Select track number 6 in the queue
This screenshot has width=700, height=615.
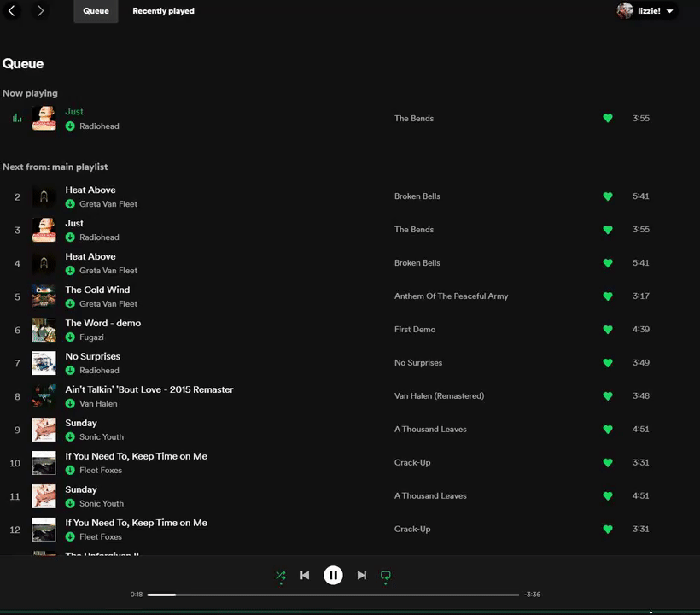coord(17,330)
